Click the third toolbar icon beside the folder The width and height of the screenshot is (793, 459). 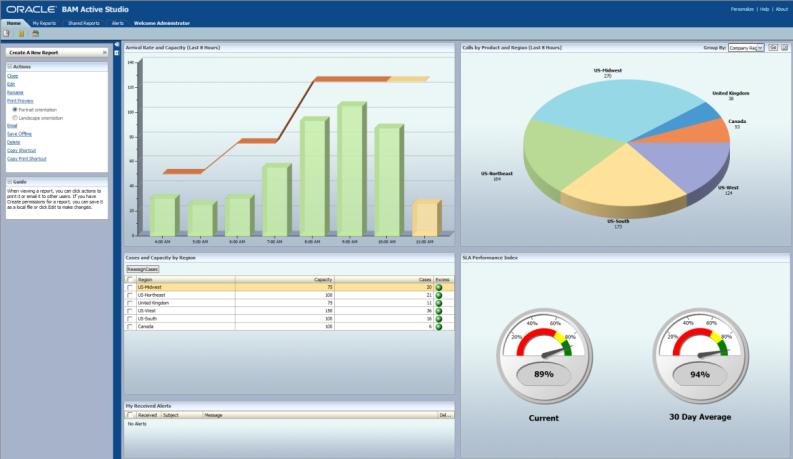(35, 34)
